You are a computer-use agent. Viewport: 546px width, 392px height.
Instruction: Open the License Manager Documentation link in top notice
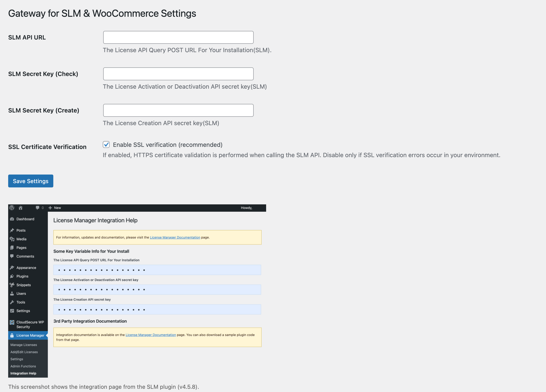click(175, 238)
